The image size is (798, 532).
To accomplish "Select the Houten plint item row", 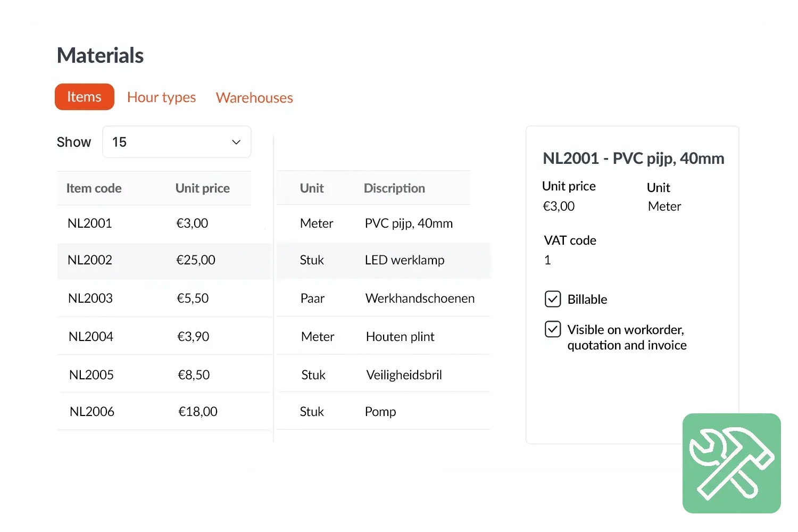I will 400,337.
